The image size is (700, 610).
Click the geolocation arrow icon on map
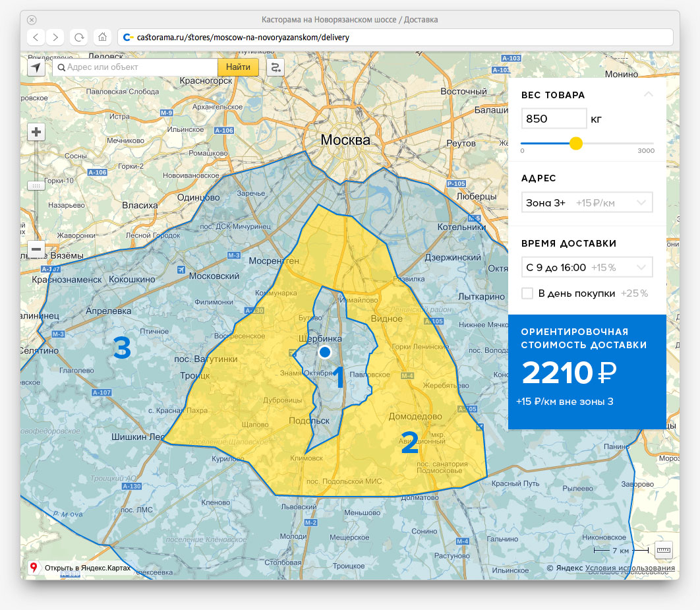pyautogui.click(x=36, y=67)
